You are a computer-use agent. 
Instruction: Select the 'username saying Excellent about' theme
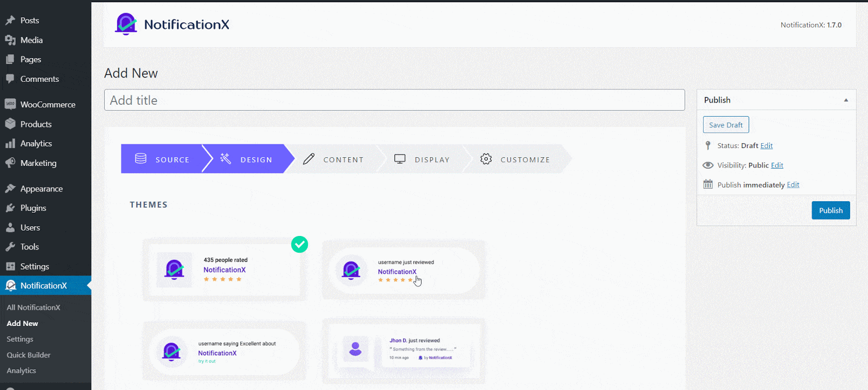pyautogui.click(x=225, y=351)
